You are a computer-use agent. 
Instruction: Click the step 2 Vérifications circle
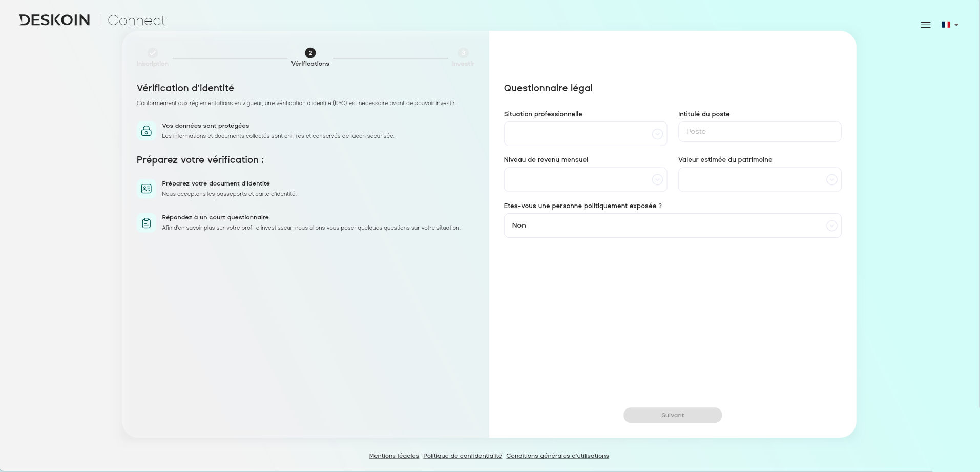(x=309, y=52)
